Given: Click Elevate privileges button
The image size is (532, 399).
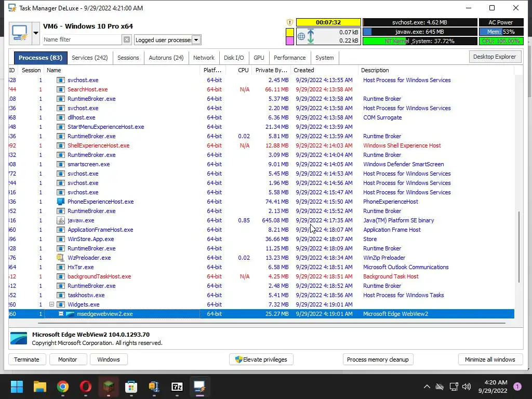Looking at the screenshot, I should [x=261, y=360].
